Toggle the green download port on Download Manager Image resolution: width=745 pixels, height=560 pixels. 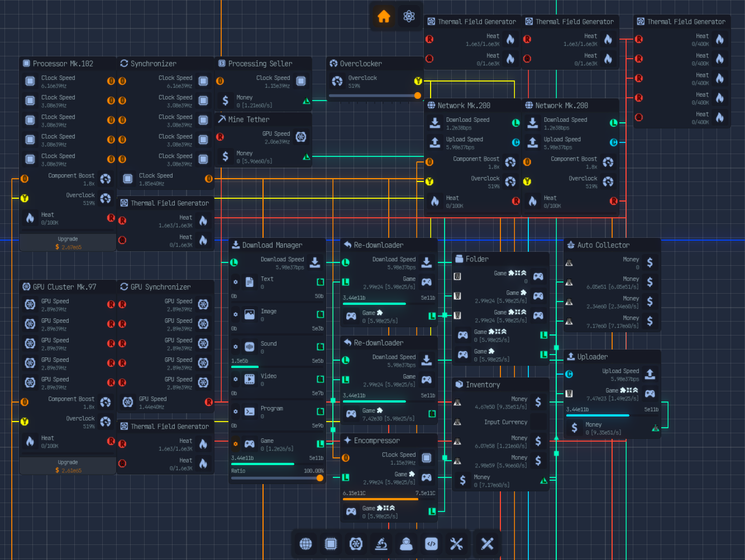click(x=233, y=262)
